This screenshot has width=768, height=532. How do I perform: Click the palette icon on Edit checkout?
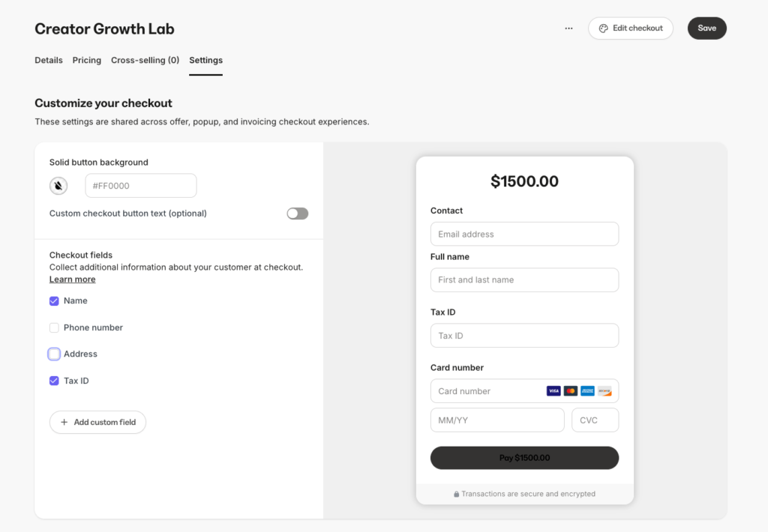[604, 28]
